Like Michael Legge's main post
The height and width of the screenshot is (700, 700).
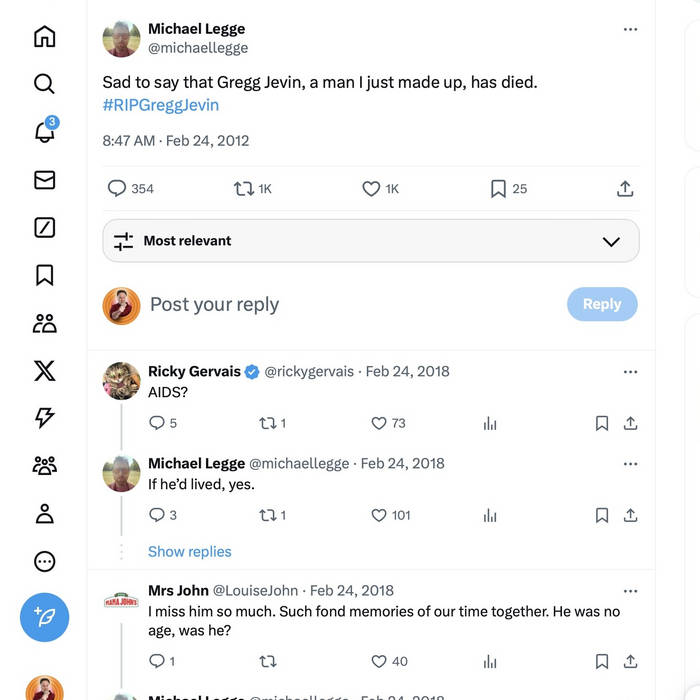pos(371,188)
